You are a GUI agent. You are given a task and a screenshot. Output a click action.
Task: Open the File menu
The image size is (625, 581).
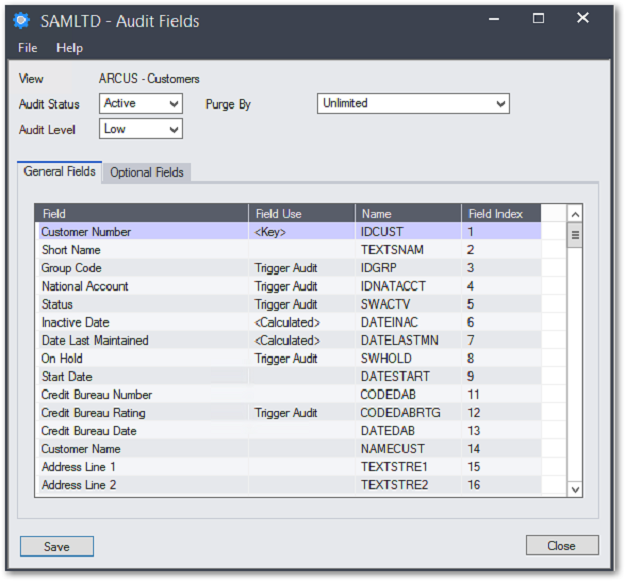click(x=27, y=48)
